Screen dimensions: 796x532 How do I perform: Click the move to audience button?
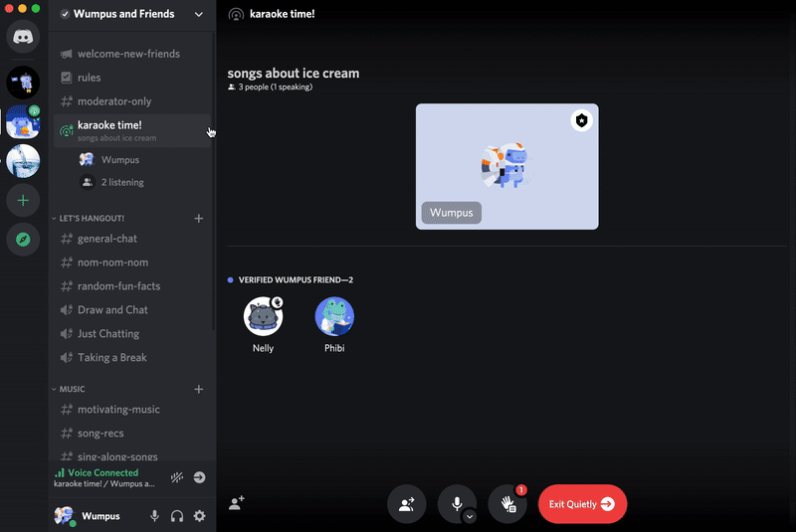pos(407,504)
